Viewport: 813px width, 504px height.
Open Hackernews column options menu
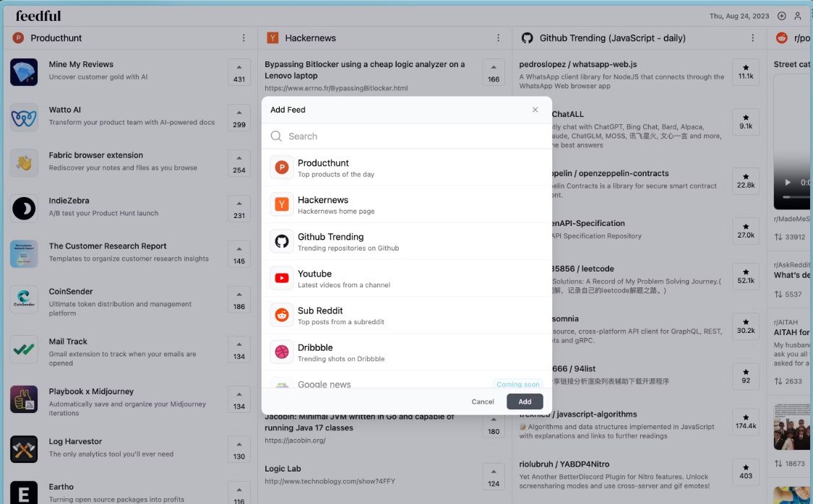click(x=498, y=38)
